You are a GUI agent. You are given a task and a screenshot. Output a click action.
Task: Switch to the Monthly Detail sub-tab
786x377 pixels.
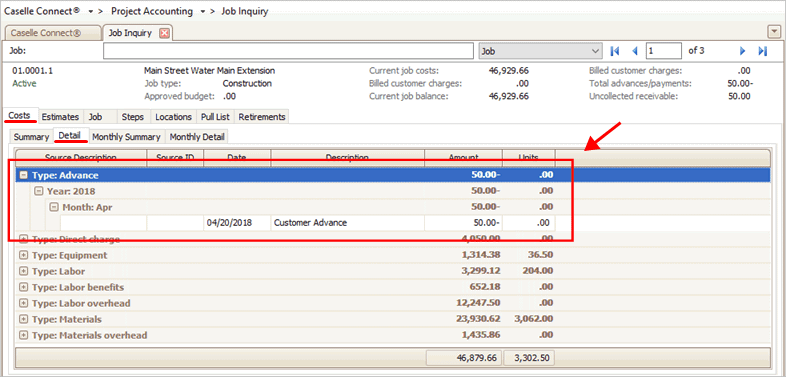[197, 137]
